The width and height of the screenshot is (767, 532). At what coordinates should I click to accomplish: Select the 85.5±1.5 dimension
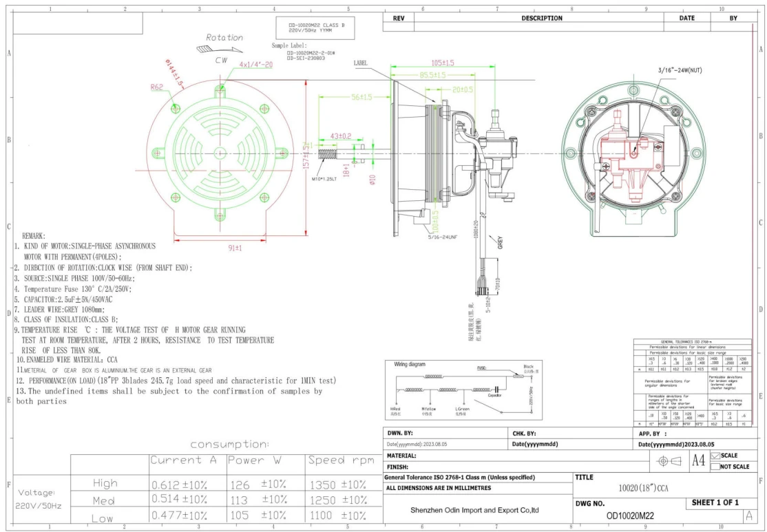tap(432, 75)
